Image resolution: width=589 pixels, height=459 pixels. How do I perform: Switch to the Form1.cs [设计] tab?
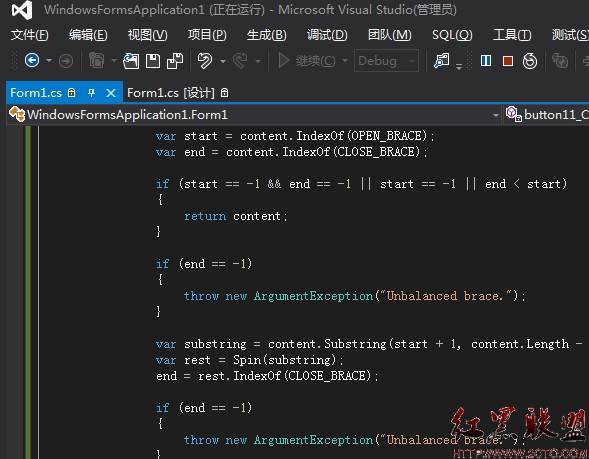tap(171, 92)
